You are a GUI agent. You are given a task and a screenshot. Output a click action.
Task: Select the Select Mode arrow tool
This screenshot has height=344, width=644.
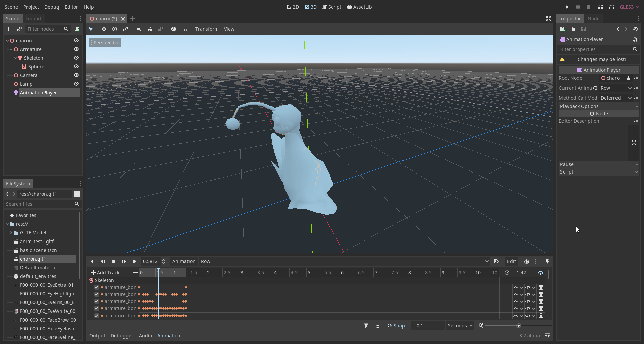[91, 29]
